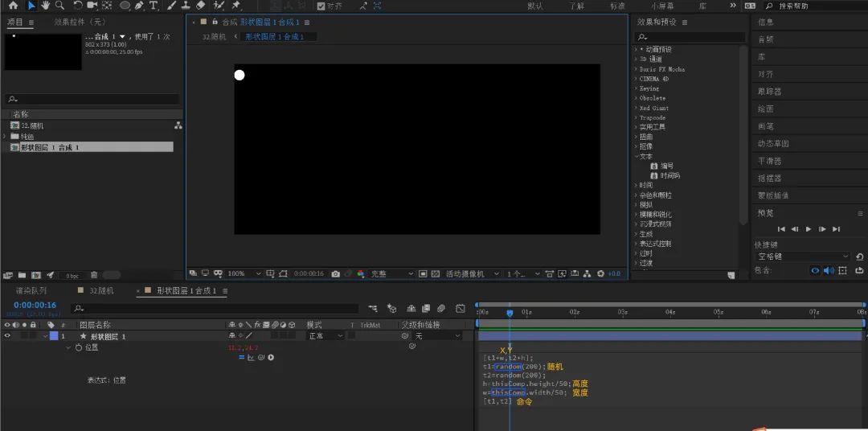Select the 小屏幕 workspace
Image resolution: width=868 pixels, height=431 pixels.
(x=662, y=6)
